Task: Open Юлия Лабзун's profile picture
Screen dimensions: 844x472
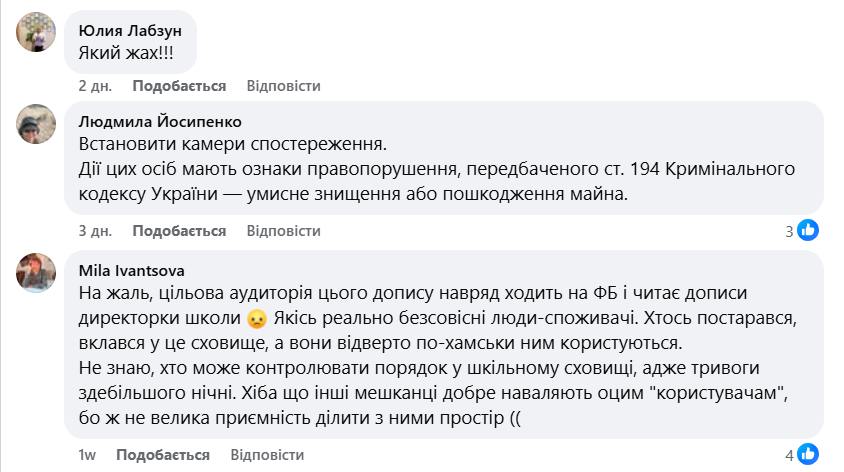Action: click(x=36, y=33)
